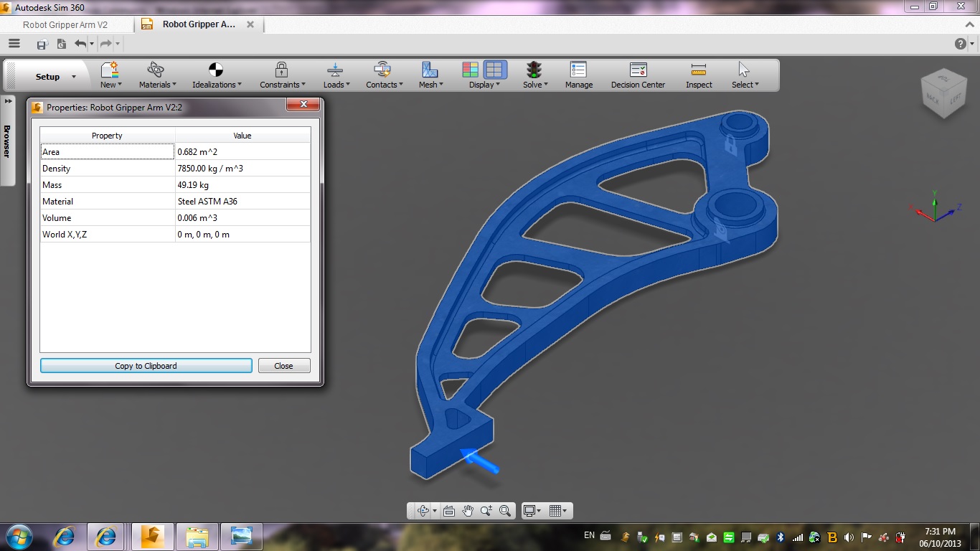This screenshot has height=551, width=980.
Task: Open the Setup workspace dropdown
Action: pos(55,77)
